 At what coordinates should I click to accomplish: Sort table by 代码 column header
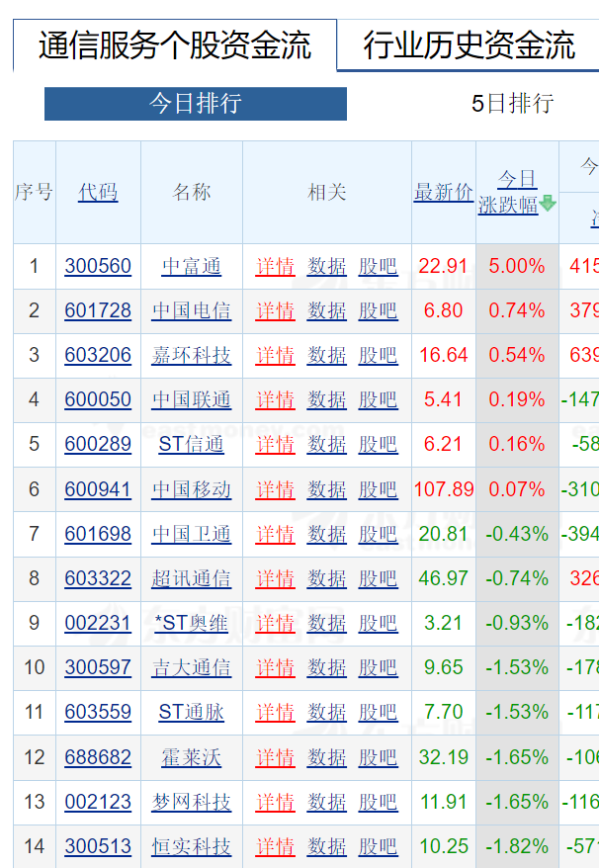coord(98,192)
